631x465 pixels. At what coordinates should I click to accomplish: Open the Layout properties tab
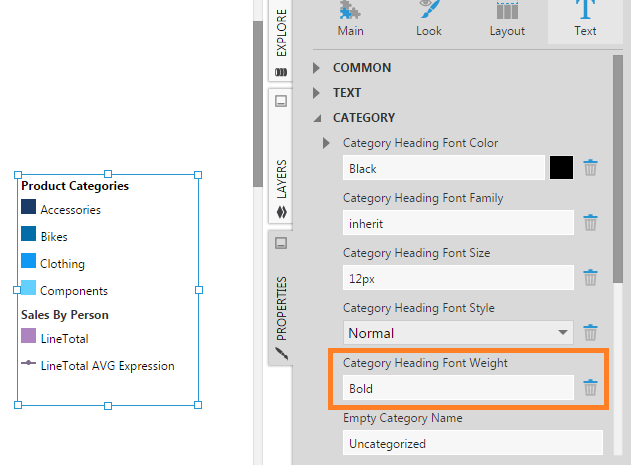(x=507, y=19)
